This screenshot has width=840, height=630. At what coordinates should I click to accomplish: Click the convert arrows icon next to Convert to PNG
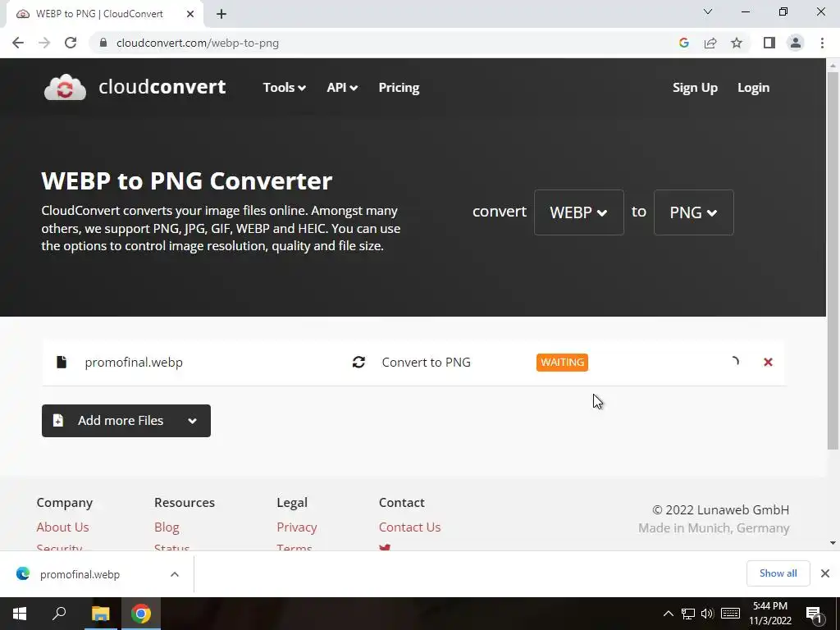359,362
